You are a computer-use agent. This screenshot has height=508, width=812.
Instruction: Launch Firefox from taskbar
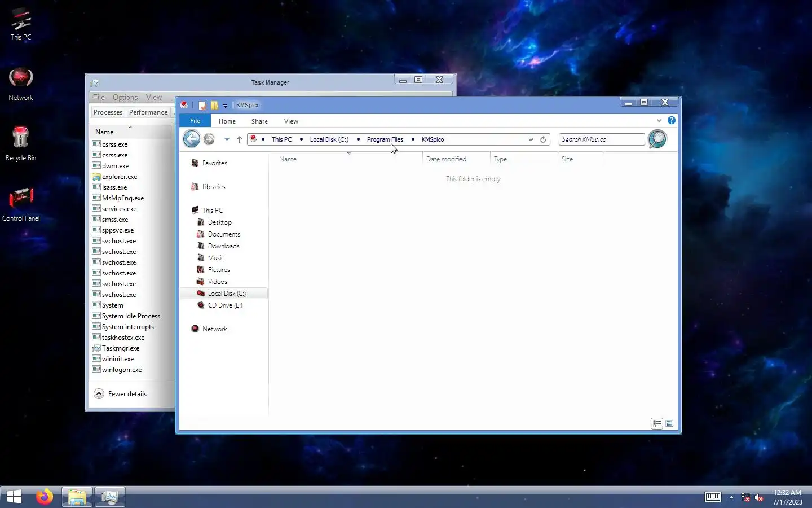pos(45,497)
